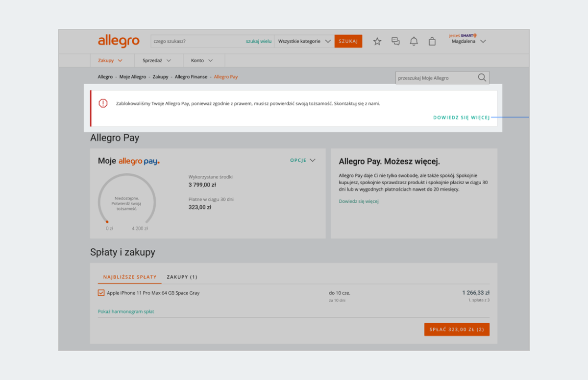The image size is (588, 380).
Task: Click DOWIEDZ SIĘ WIĘCEJ in alert banner
Action: pyautogui.click(x=462, y=118)
